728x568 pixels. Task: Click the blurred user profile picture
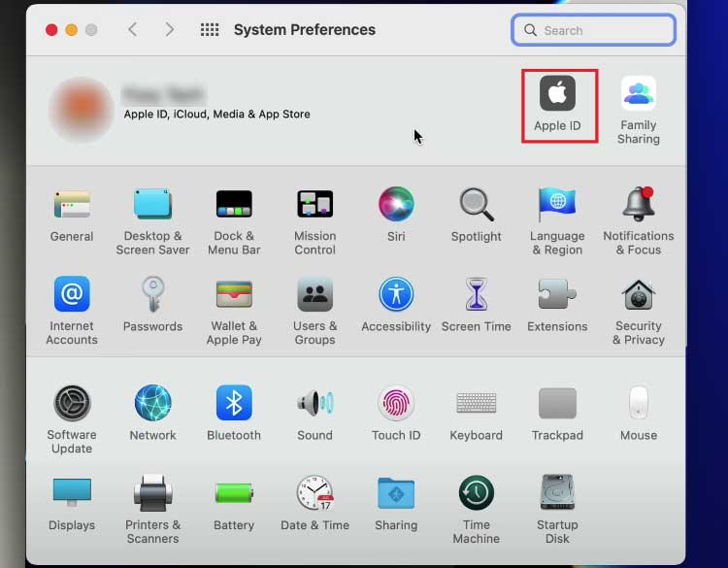click(82, 110)
